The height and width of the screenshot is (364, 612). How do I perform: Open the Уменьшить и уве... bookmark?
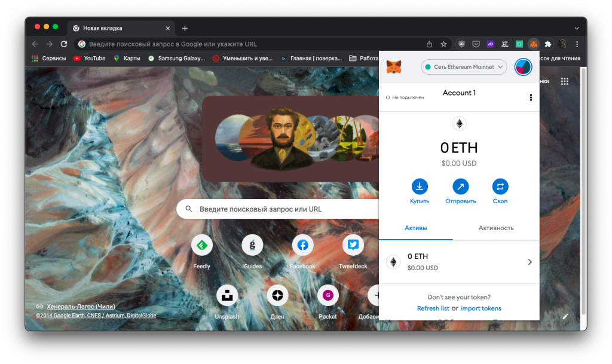(243, 58)
